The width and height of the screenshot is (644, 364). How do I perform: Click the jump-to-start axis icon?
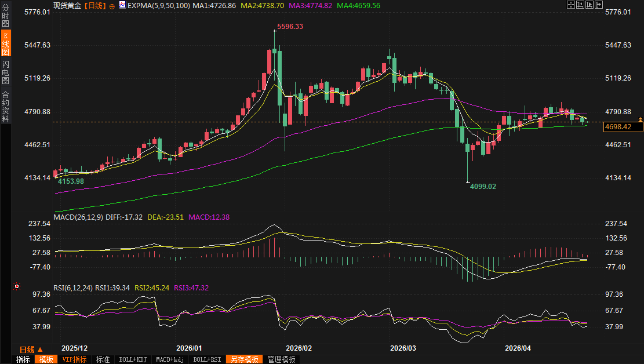point(580,5)
